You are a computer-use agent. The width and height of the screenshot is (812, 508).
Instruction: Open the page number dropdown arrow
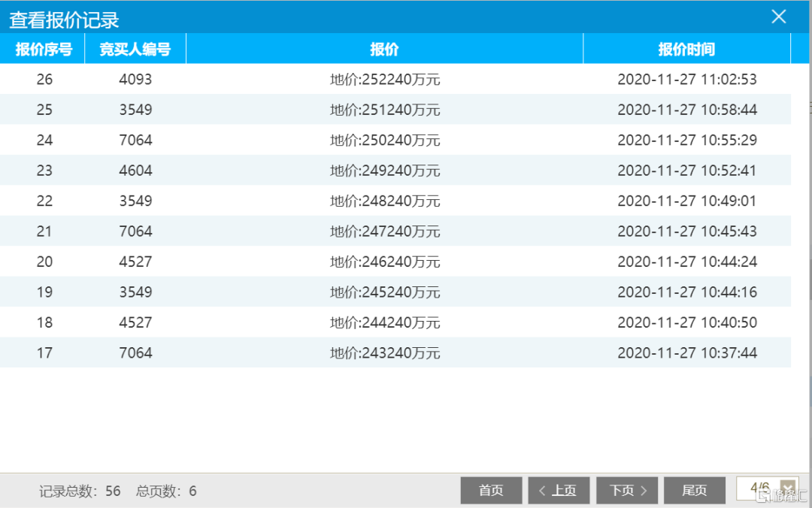pos(788,488)
